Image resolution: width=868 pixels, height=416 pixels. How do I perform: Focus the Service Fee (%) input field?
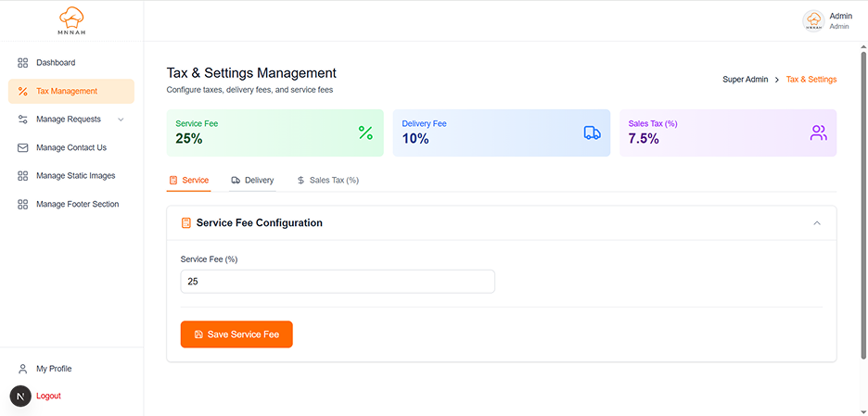coord(338,281)
